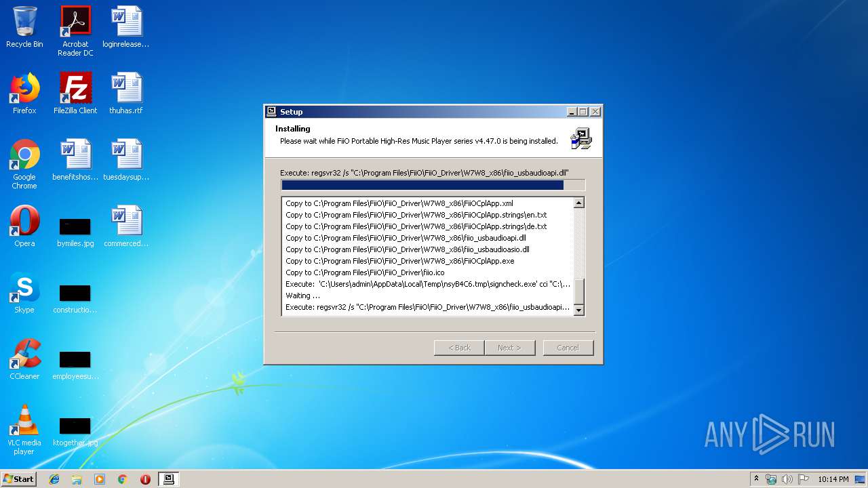Open the Start menu

[18, 479]
